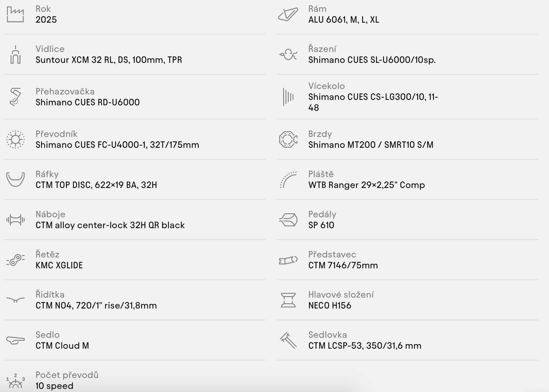The image size is (549, 392).
Task: Click the shifter icon beside Řazení
Action: point(288,55)
